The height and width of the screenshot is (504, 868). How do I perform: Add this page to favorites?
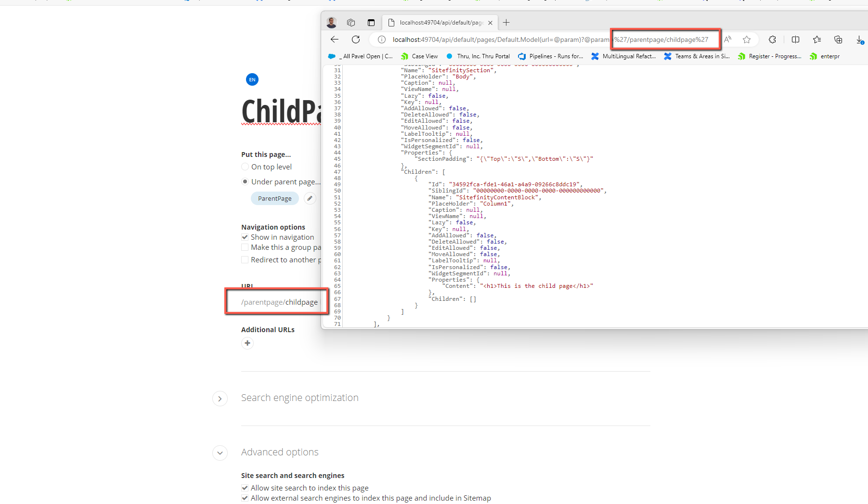click(x=747, y=39)
